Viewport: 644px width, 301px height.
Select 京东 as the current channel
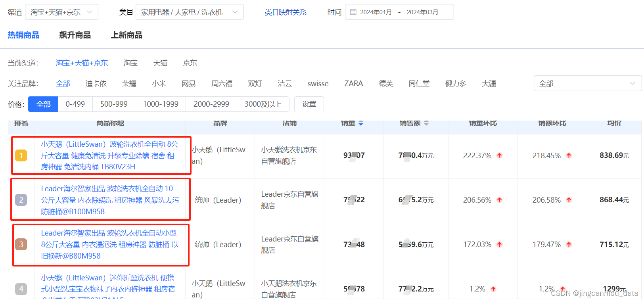190,63
